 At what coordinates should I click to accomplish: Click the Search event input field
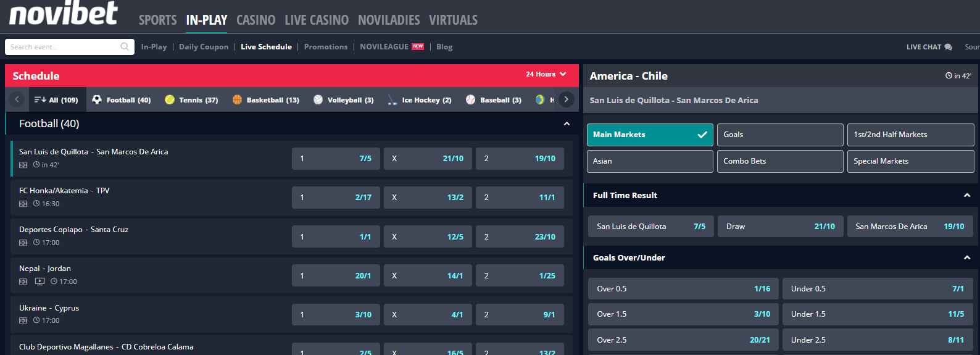[62, 47]
